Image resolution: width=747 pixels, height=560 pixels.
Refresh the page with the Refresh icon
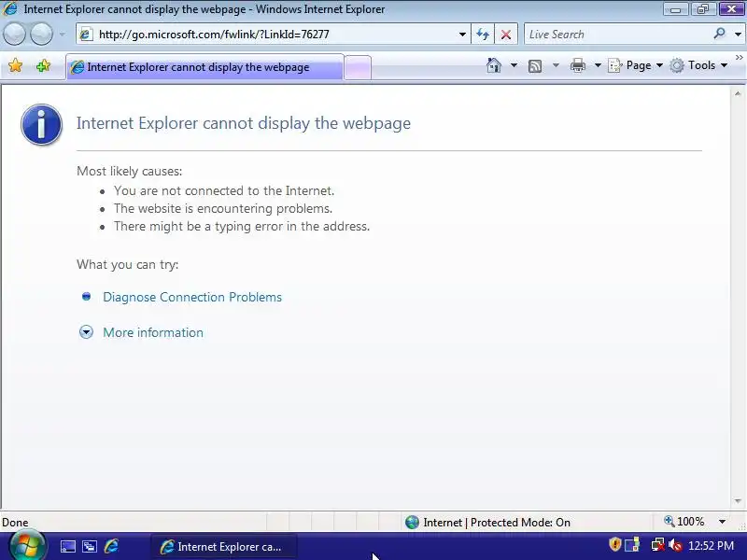(483, 35)
